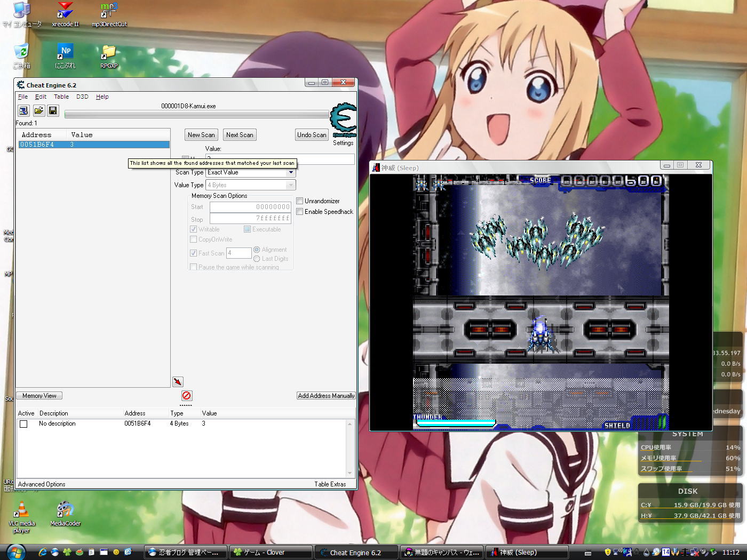This screenshot has height=560, width=747.
Task: Switch to the ゲーム - Clover taskbar window
Action: point(271,553)
